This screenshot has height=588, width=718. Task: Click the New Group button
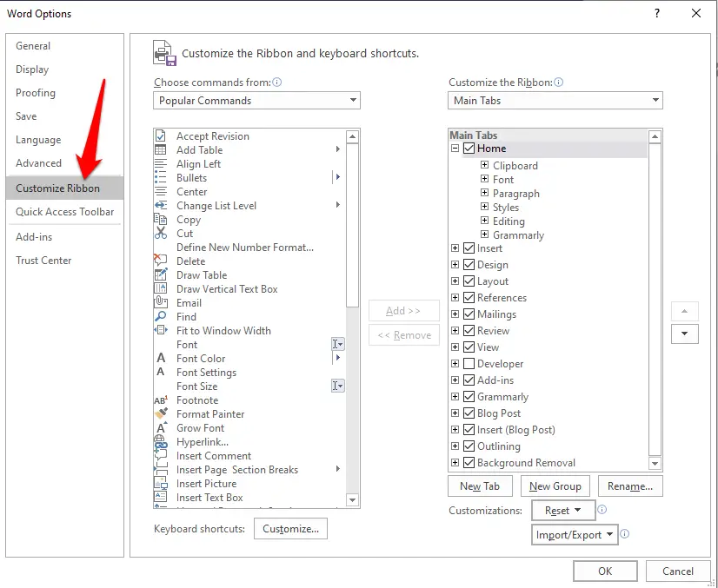pyautogui.click(x=555, y=486)
